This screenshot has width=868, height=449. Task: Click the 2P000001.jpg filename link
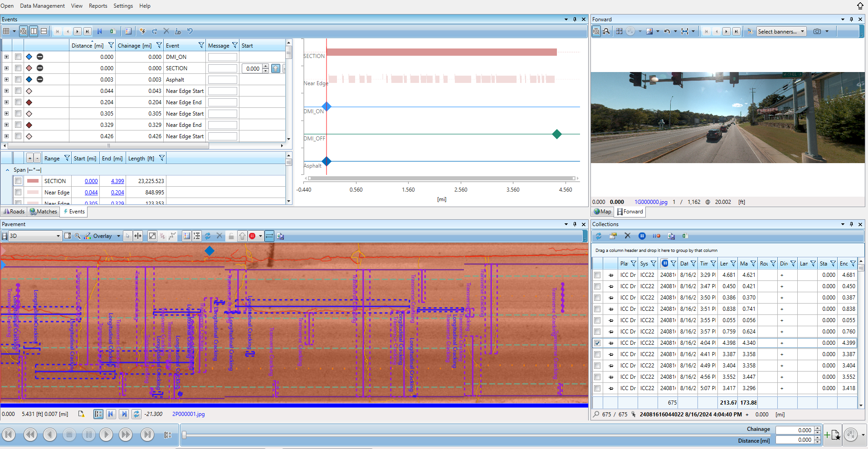click(189, 414)
